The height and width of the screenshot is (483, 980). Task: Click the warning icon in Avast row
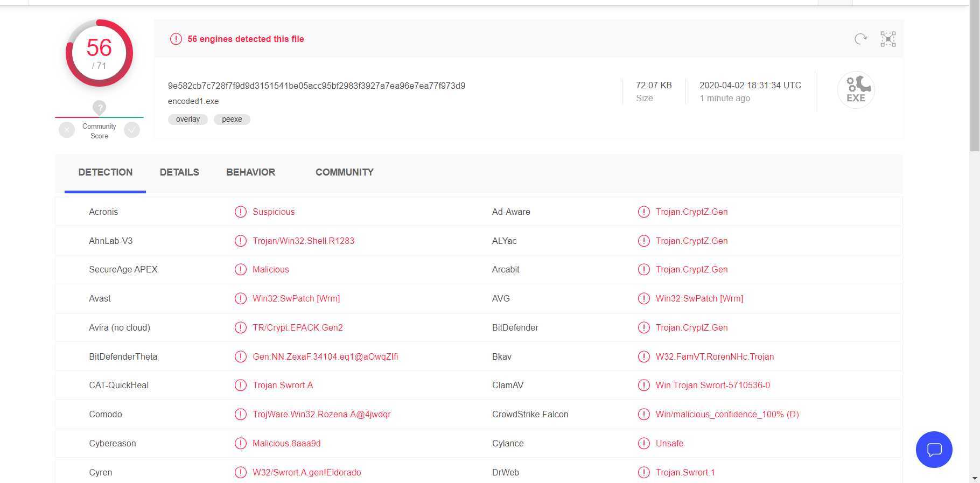(x=241, y=298)
